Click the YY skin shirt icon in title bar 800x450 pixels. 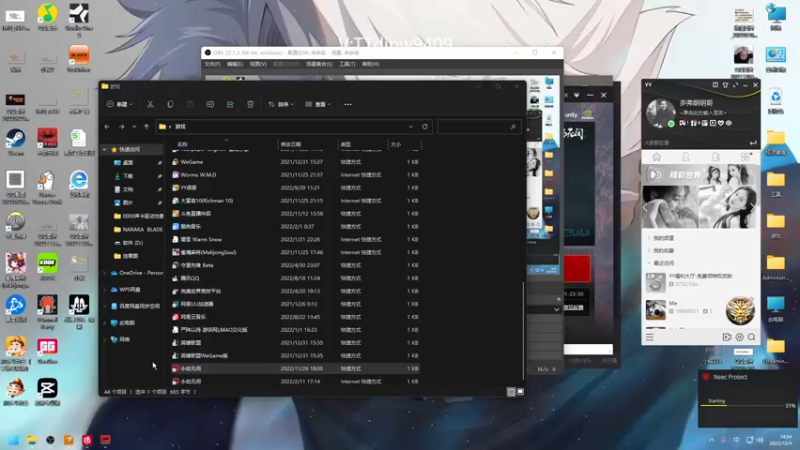tap(725, 85)
